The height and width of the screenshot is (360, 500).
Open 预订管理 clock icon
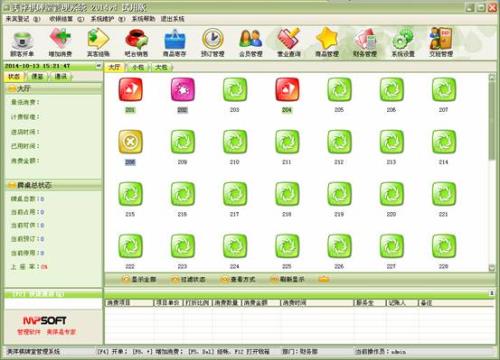pyautogui.click(x=213, y=43)
